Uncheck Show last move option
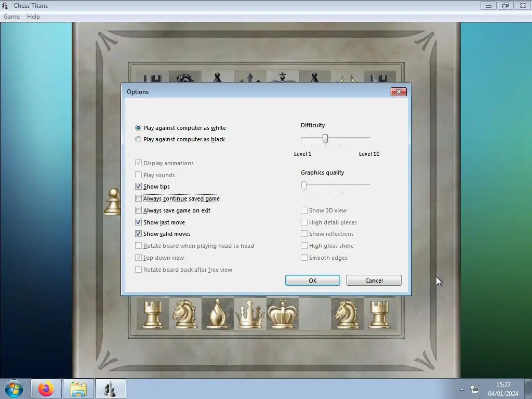This screenshot has height=399, width=532. pyautogui.click(x=138, y=222)
